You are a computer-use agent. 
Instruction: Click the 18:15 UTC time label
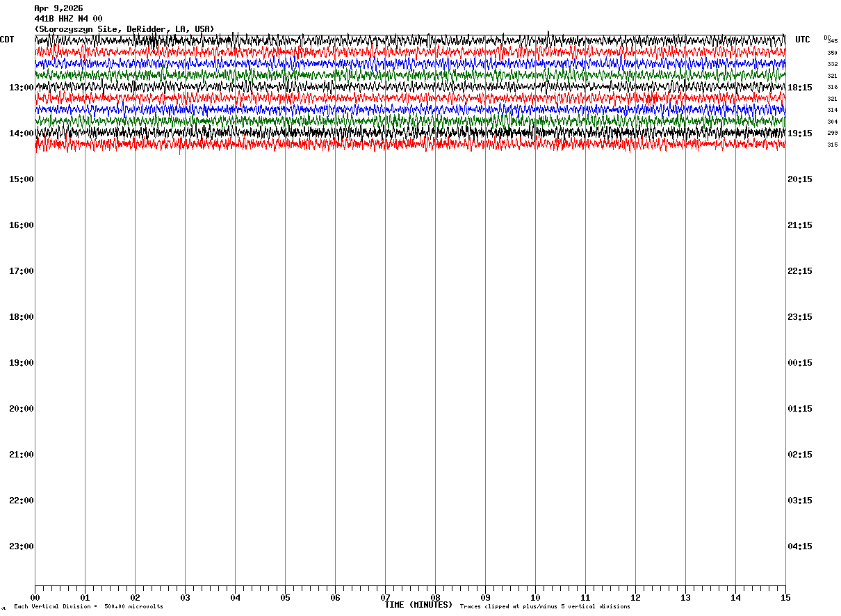(x=799, y=88)
